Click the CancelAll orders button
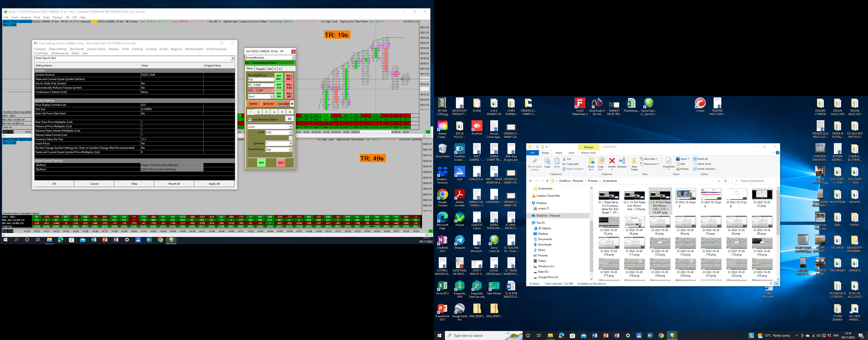 tap(283, 104)
